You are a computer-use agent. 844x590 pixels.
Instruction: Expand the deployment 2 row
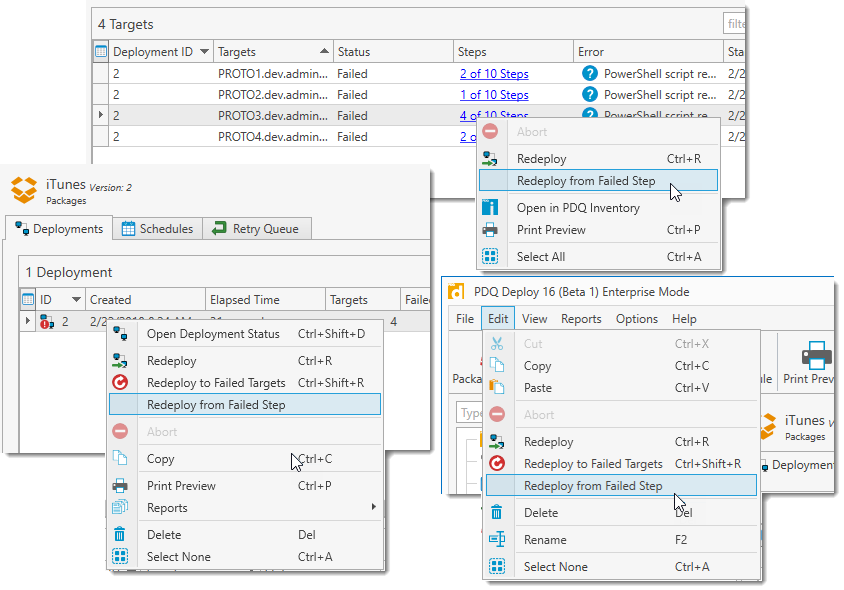27,322
